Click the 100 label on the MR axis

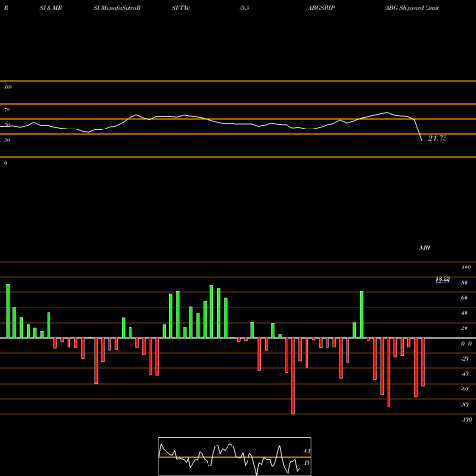point(466,268)
